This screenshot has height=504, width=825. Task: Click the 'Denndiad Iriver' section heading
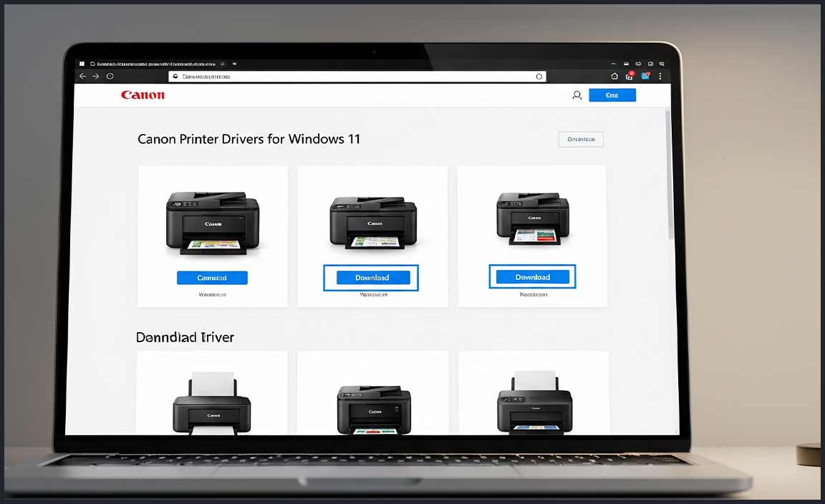pos(185,337)
